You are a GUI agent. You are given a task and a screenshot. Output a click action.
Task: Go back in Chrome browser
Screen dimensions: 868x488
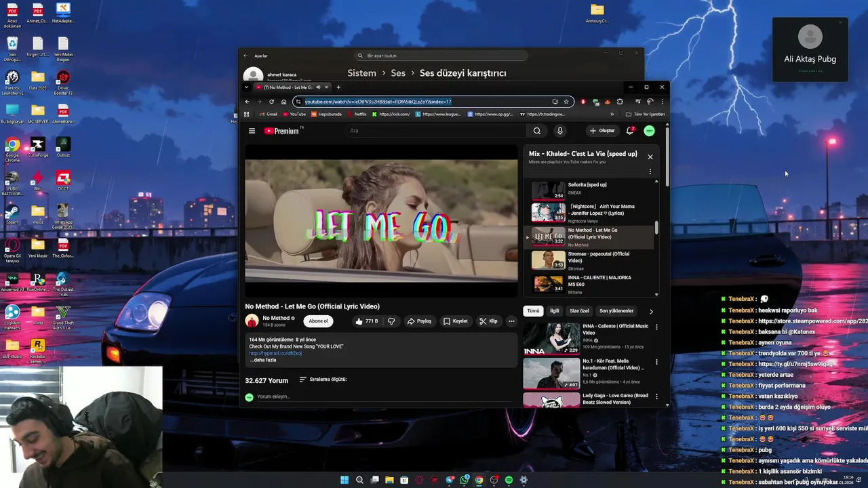pos(248,102)
